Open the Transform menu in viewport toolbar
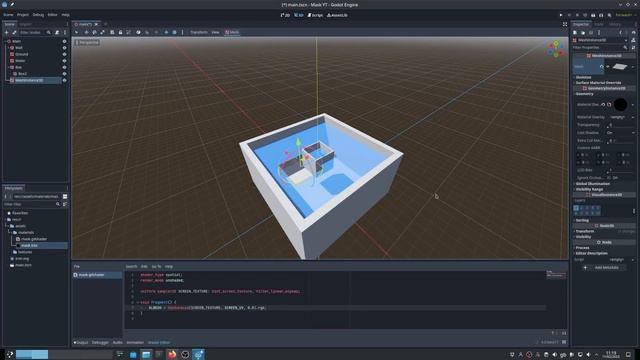 click(x=199, y=32)
